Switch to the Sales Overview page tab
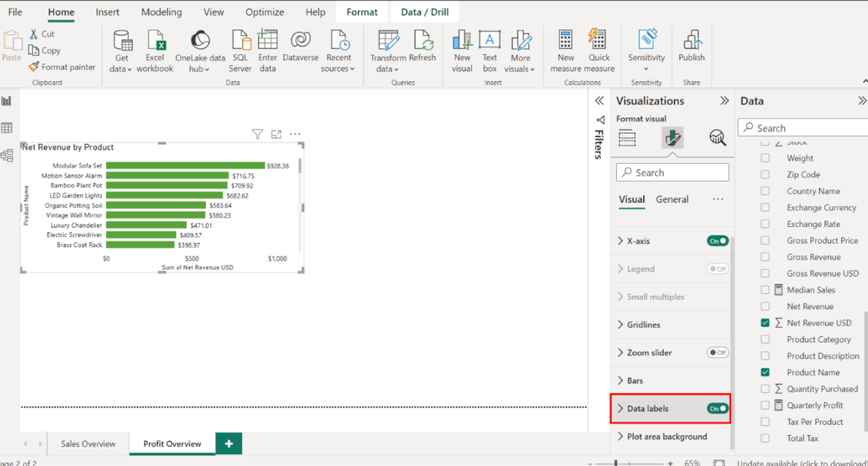Viewport: 868px width, 466px height. pos(88,443)
